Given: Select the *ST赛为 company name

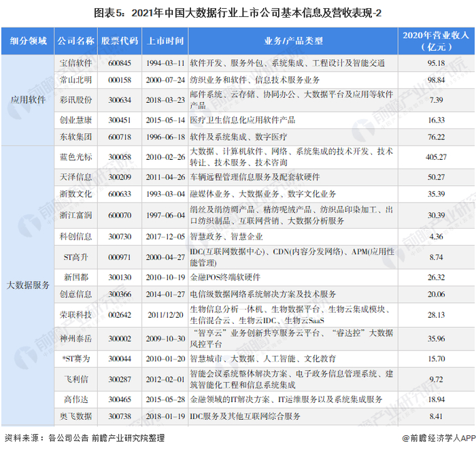Looking at the screenshot, I should point(76,359).
